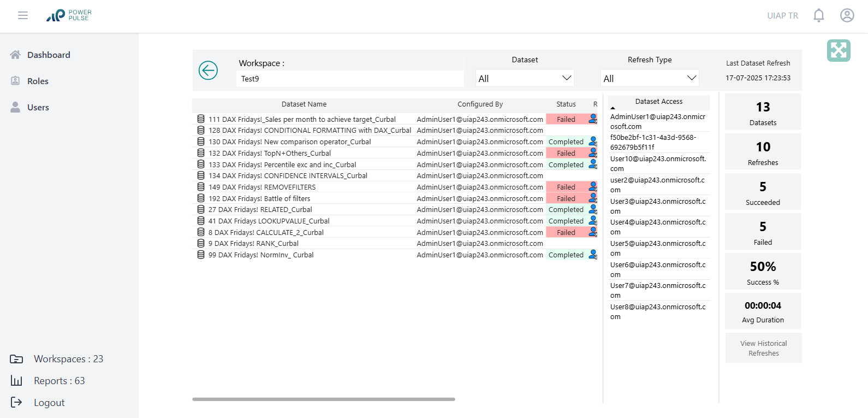868x418 pixels.
Task: Open the Users menu item
Action: click(x=38, y=107)
